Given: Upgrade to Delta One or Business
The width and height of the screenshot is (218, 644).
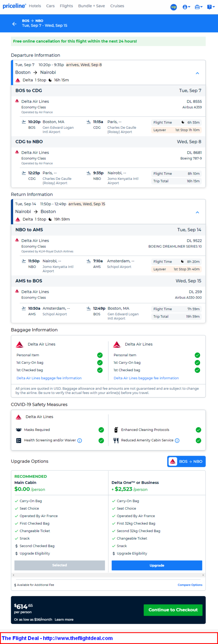Looking at the screenshot, I should 157,565.
